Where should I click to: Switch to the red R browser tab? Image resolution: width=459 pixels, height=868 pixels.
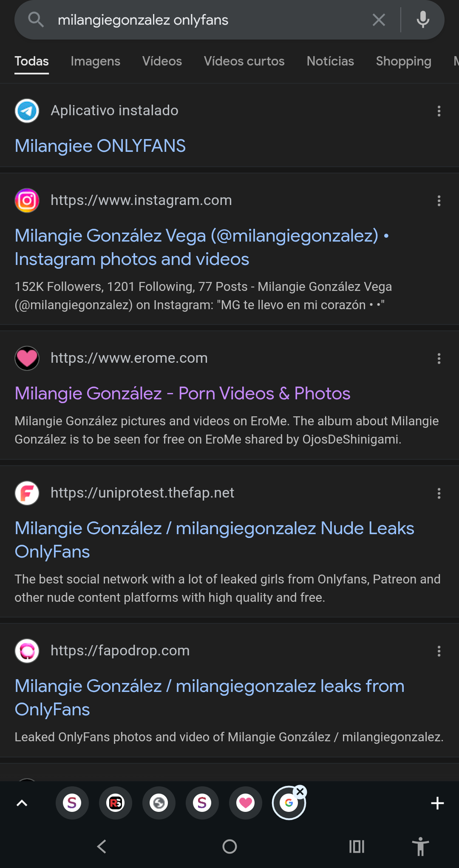click(x=116, y=803)
